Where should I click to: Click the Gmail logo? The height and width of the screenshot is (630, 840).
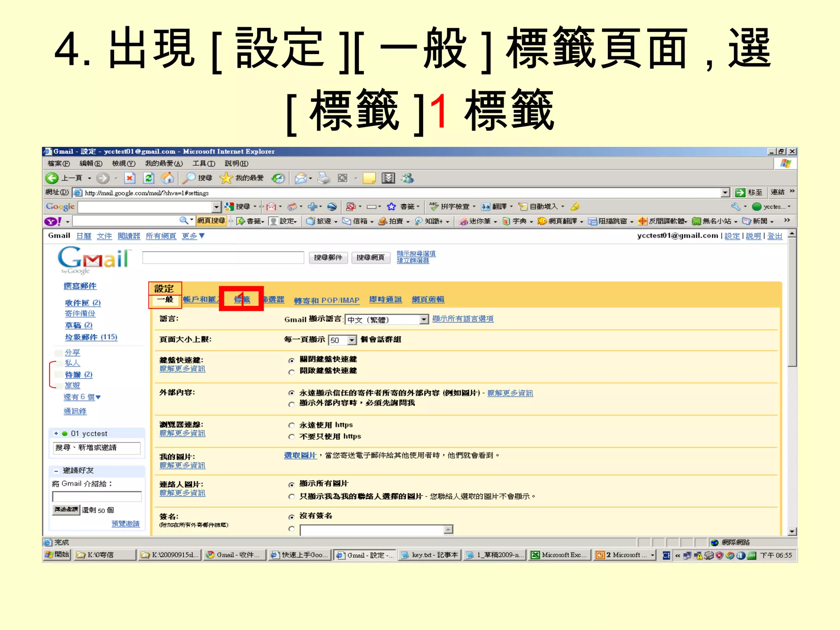94,260
